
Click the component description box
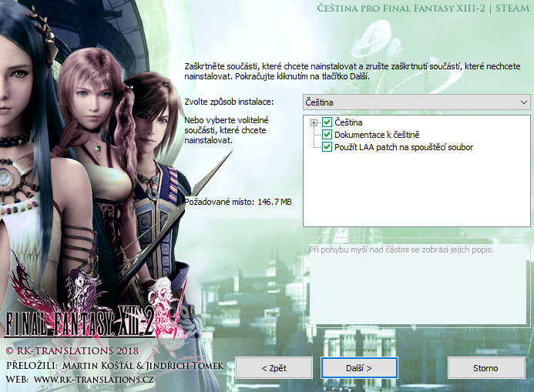pyautogui.click(x=417, y=282)
